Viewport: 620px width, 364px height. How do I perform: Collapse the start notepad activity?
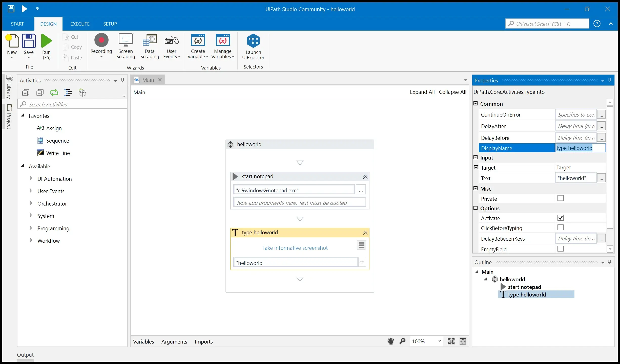click(x=365, y=177)
